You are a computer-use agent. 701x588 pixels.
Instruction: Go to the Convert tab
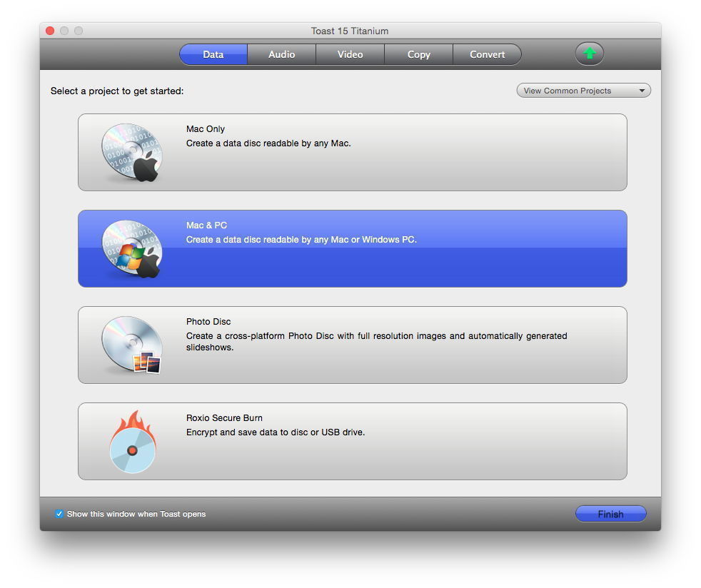[x=488, y=54]
